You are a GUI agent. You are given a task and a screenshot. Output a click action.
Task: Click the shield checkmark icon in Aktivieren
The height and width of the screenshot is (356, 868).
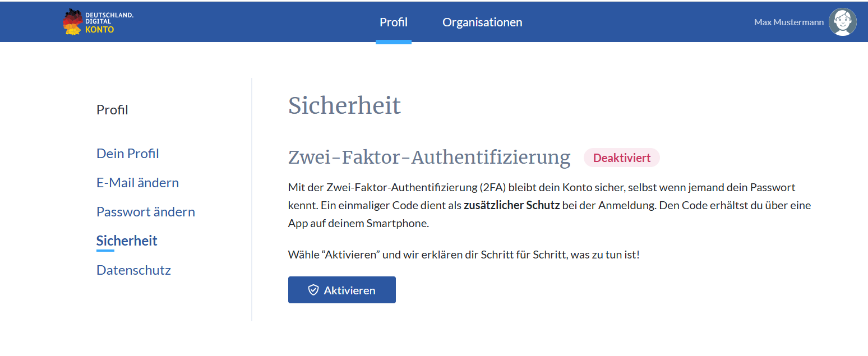click(313, 290)
